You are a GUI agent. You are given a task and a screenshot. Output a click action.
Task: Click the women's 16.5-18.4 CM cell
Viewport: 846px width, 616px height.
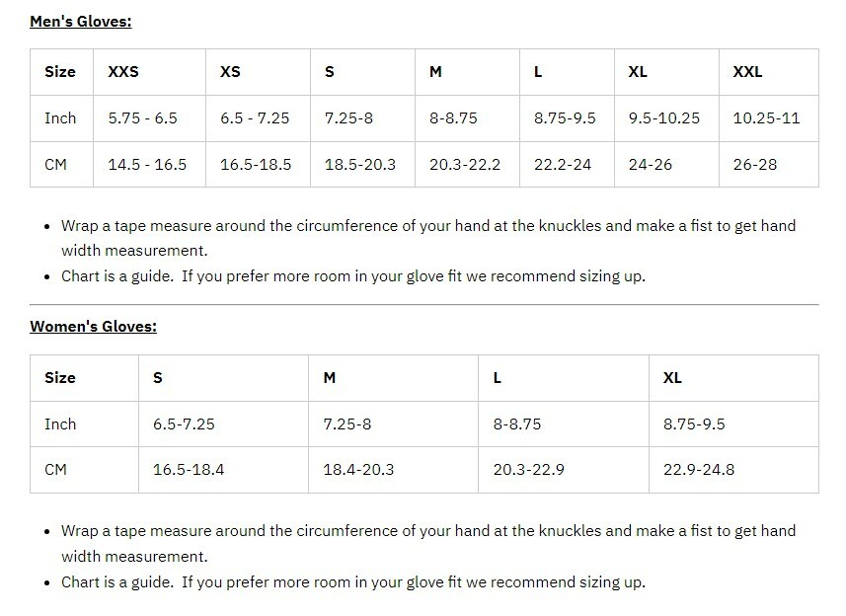189,470
